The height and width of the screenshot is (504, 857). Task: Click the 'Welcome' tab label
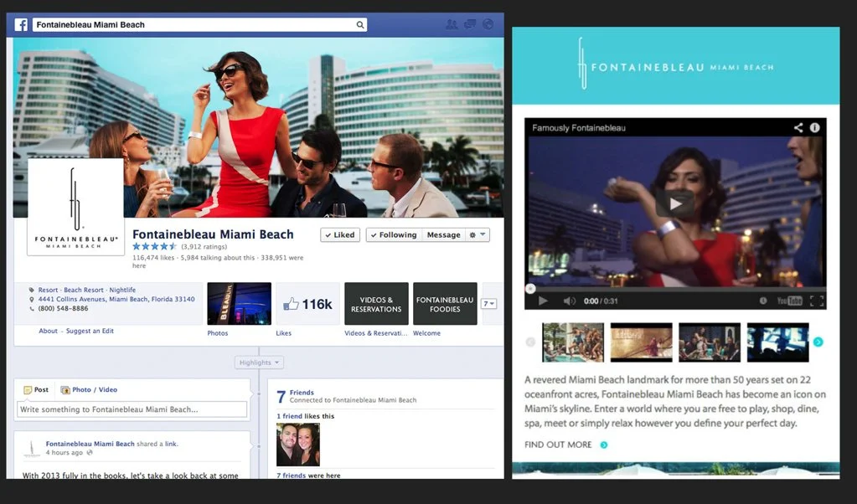pos(427,333)
